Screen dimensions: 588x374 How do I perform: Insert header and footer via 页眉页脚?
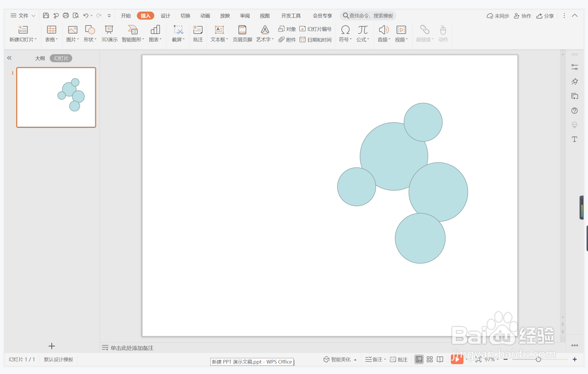click(x=242, y=34)
